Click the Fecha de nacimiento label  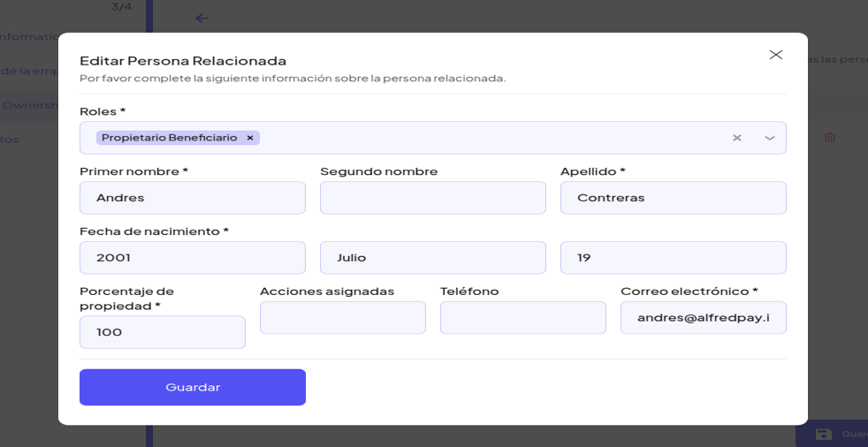[x=155, y=231]
